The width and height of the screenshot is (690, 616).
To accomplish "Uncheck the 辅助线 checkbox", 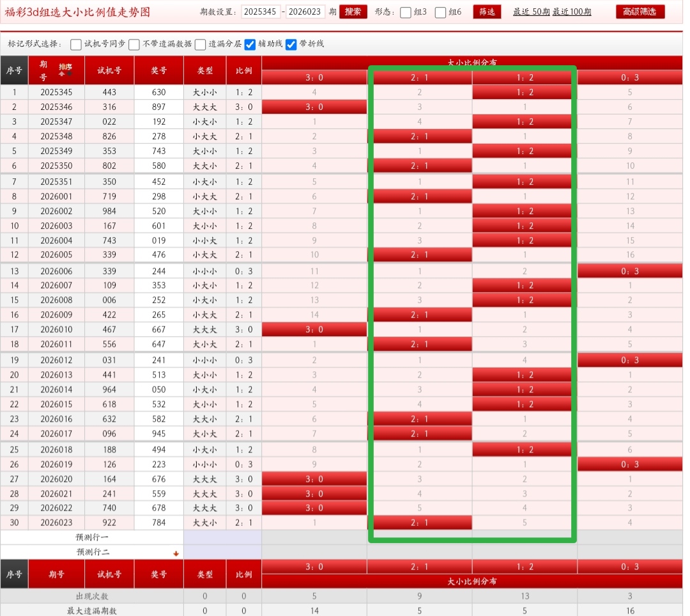I will point(250,45).
